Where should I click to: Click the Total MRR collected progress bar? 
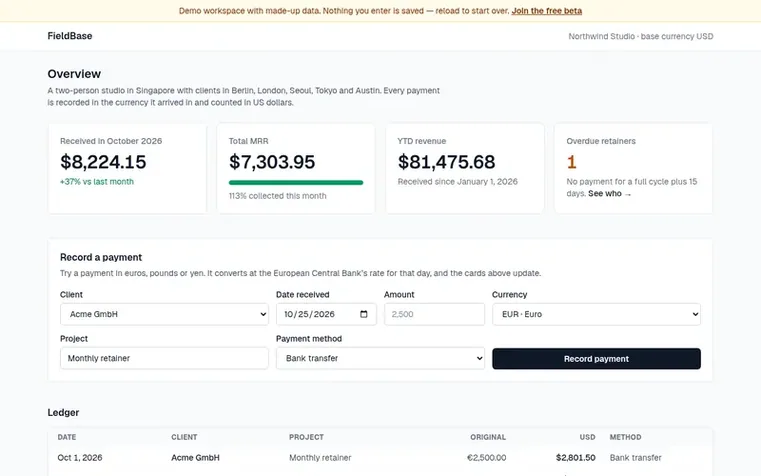tap(296, 182)
